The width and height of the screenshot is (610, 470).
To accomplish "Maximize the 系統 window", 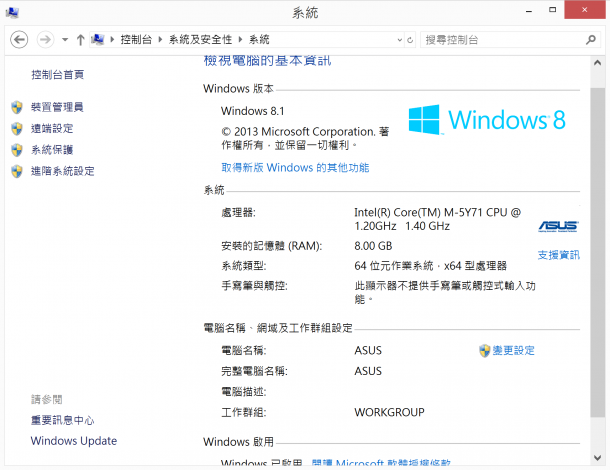I will pyautogui.click(x=552, y=10).
